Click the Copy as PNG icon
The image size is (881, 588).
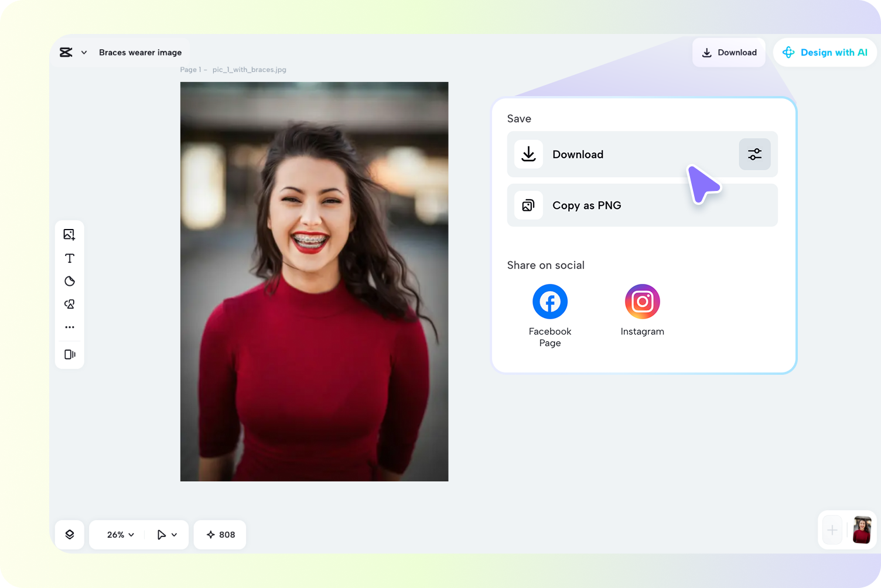(x=528, y=206)
